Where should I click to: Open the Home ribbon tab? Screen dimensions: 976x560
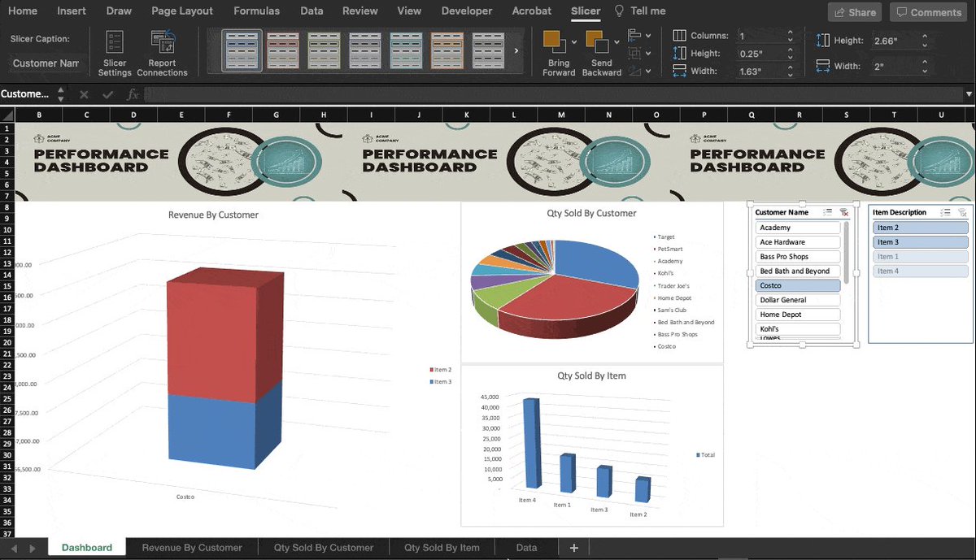pos(23,11)
